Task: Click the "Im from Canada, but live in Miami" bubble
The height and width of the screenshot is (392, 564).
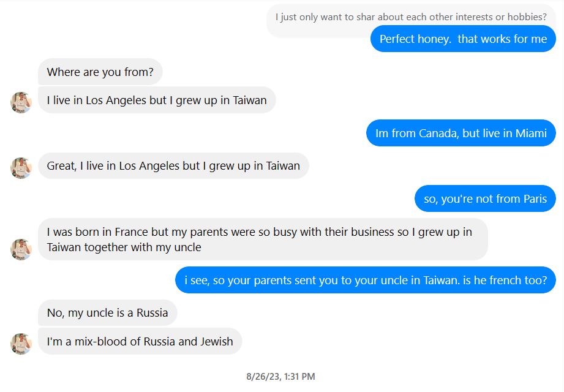Action: click(461, 134)
